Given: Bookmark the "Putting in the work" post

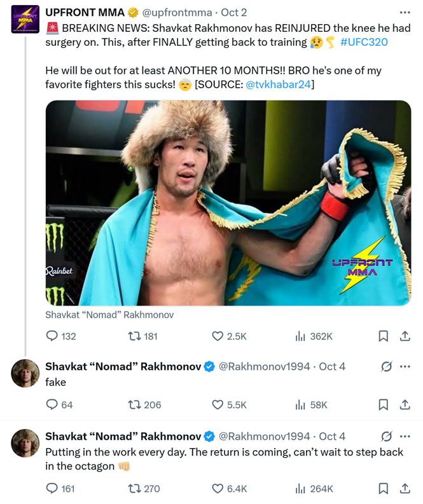Looking at the screenshot, I should [384, 489].
